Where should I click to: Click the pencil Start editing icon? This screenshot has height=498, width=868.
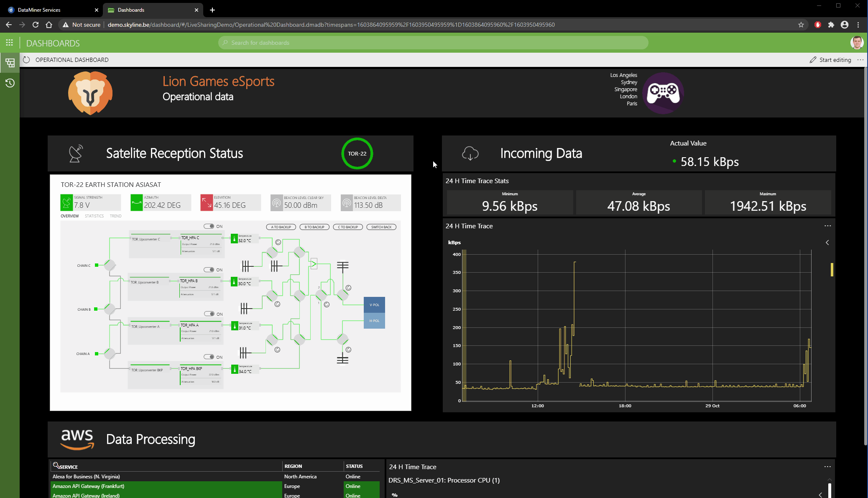pos(813,60)
